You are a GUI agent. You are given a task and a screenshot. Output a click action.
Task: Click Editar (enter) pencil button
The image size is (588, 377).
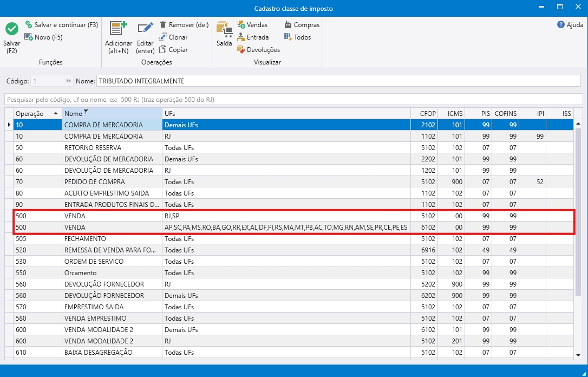tap(145, 37)
